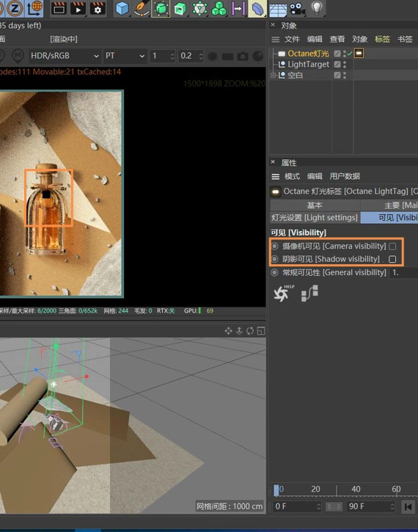The width and height of the screenshot is (418, 532).
Task: Click the Render View clapperboard icon
Action: (59, 8)
